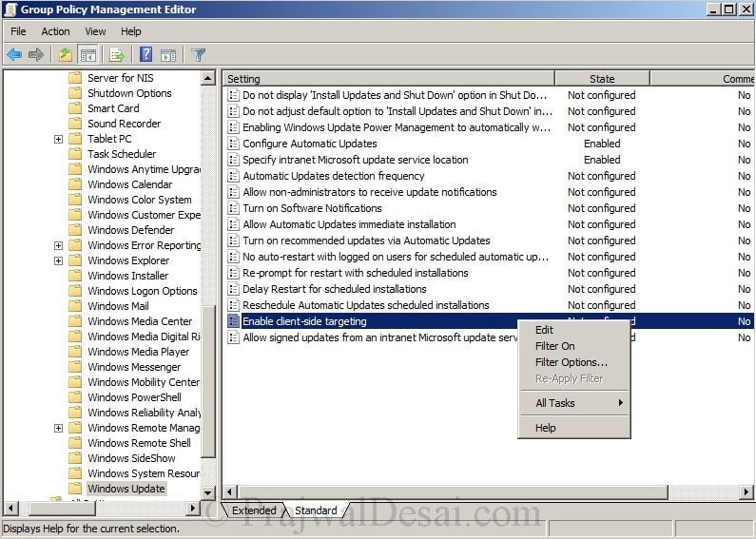The height and width of the screenshot is (539, 756).
Task: Switch to the Extended tab
Action: pyautogui.click(x=254, y=510)
